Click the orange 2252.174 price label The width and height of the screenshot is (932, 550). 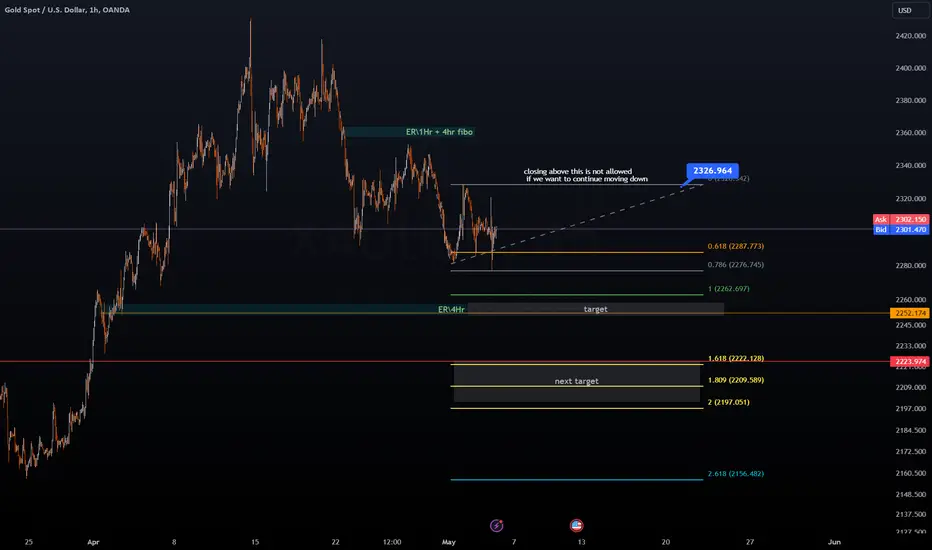click(909, 313)
